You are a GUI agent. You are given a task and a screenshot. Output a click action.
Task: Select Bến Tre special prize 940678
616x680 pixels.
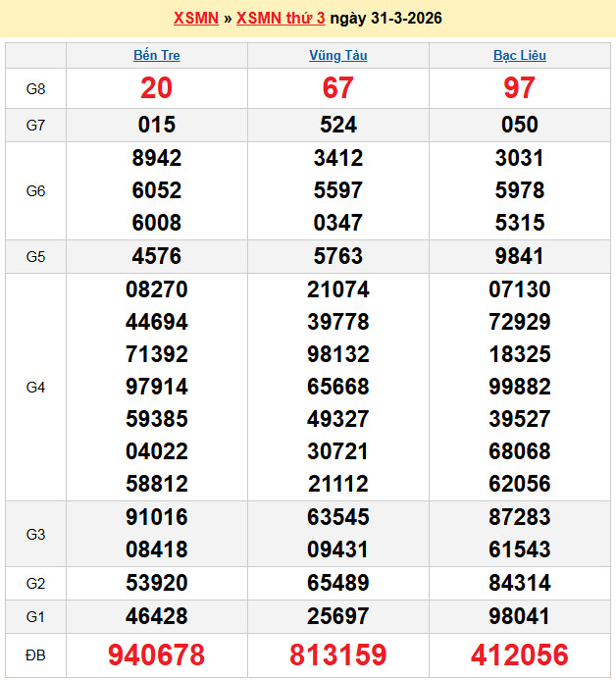pos(157,654)
